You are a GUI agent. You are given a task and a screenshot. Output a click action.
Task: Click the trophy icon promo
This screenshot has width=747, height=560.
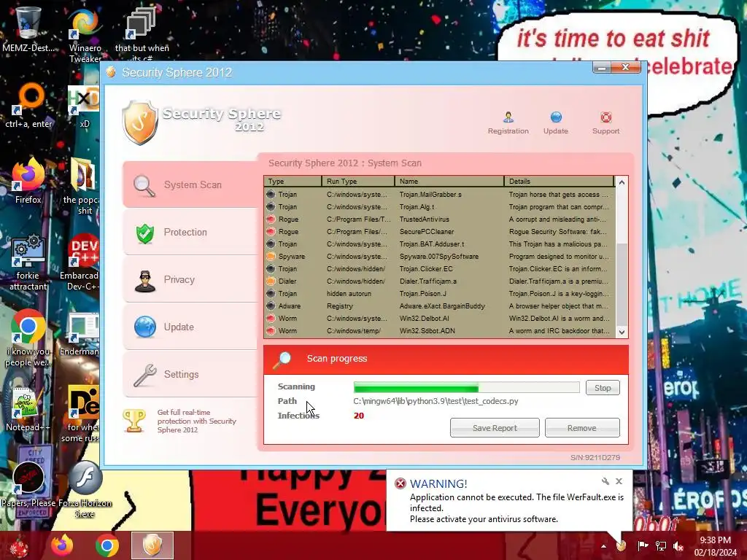click(x=134, y=421)
